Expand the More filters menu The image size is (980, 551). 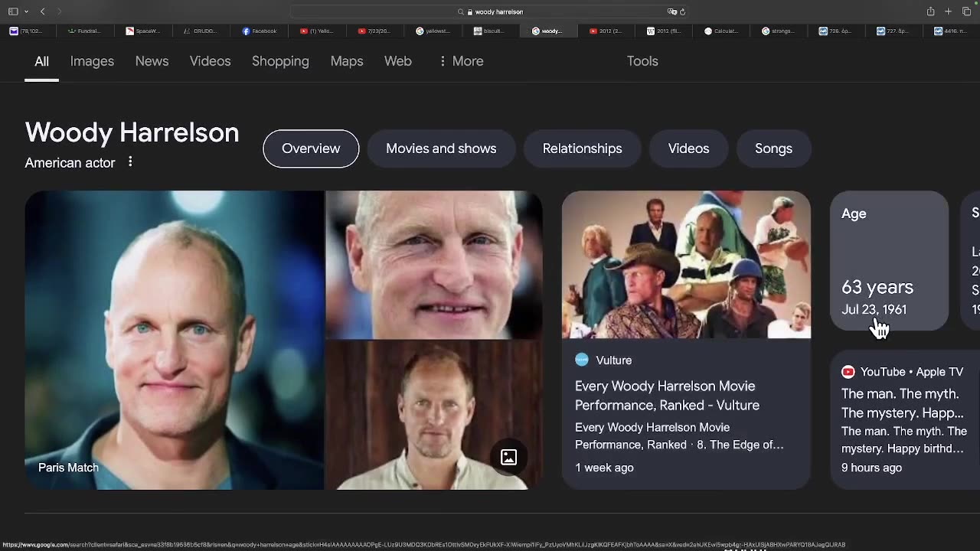pos(461,61)
